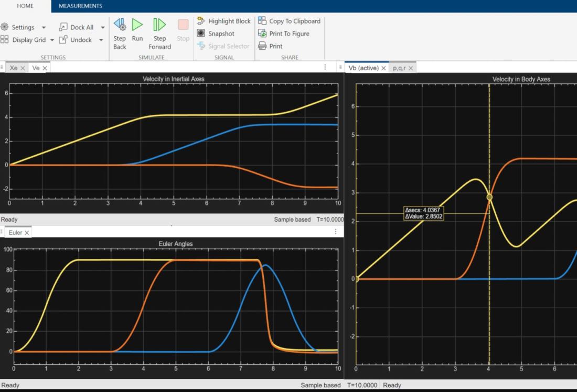Expand the Undock dropdown arrow
The image size is (577, 392).
[x=101, y=40]
